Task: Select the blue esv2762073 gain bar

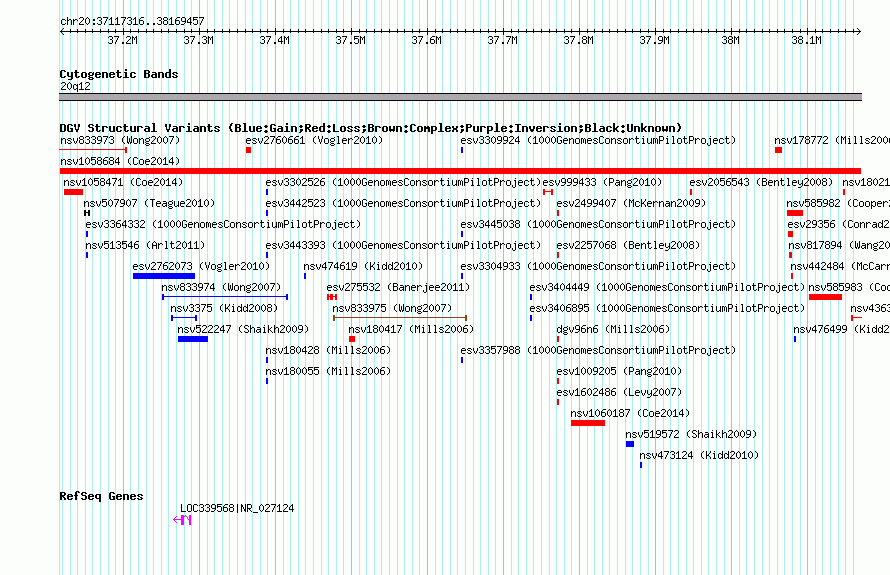Action: (x=163, y=276)
